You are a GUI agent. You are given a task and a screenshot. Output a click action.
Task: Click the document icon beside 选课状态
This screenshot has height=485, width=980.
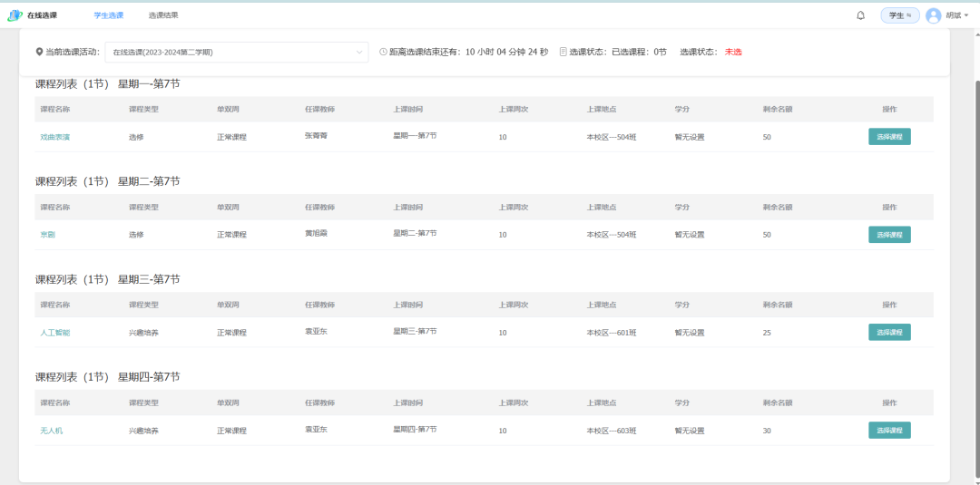point(563,52)
